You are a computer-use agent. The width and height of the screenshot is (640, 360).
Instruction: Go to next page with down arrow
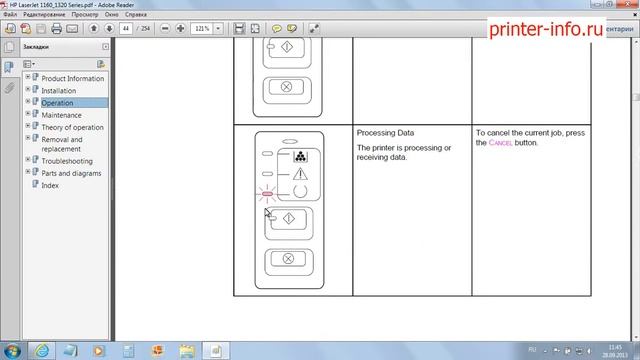click(x=109, y=29)
